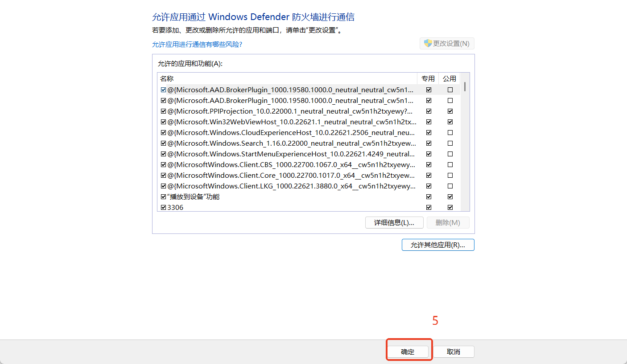Toggle 专用 checkbox for StartMenuExperienceHost

tap(429, 154)
